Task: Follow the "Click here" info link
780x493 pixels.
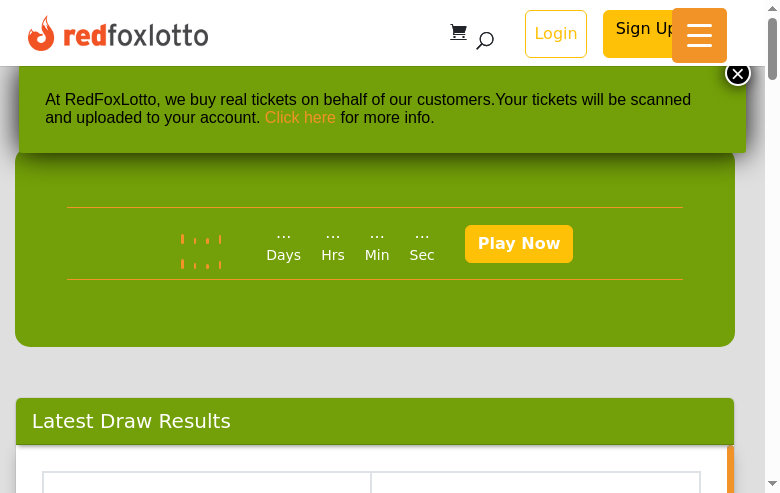Action: (300, 118)
